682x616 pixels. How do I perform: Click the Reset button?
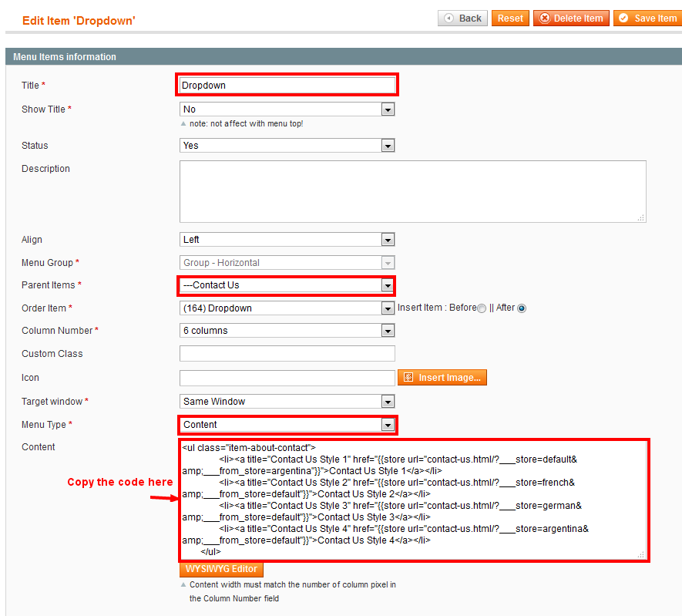tap(510, 19)
